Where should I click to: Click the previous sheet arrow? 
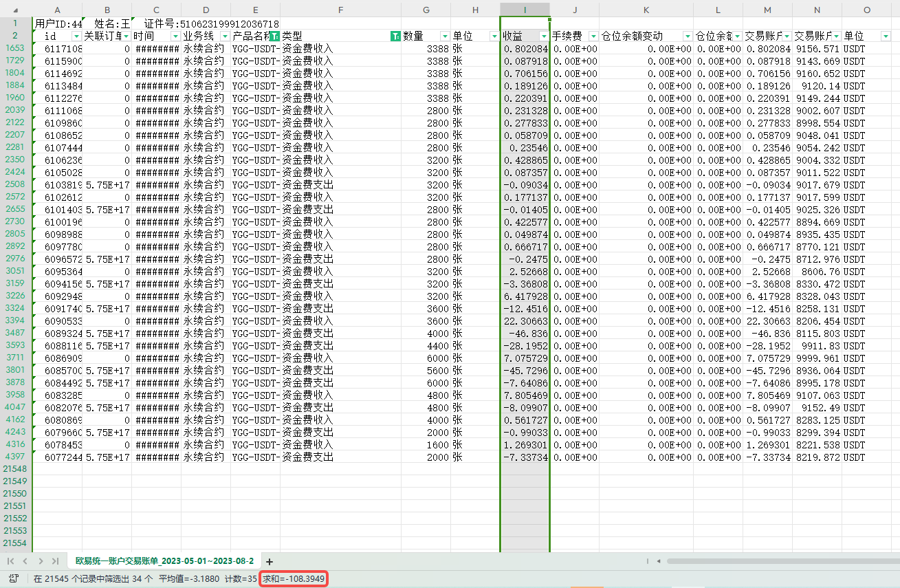coord(25,561)
